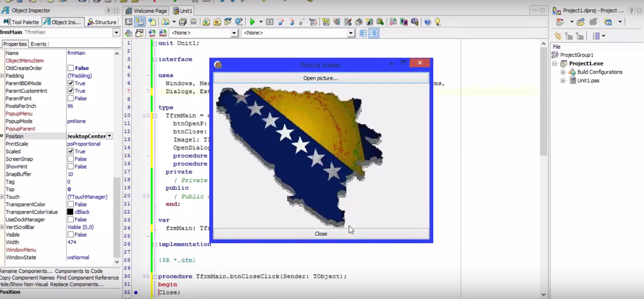Select the Events tab
This screenshot has height=299, width=644.
[39, 44]
